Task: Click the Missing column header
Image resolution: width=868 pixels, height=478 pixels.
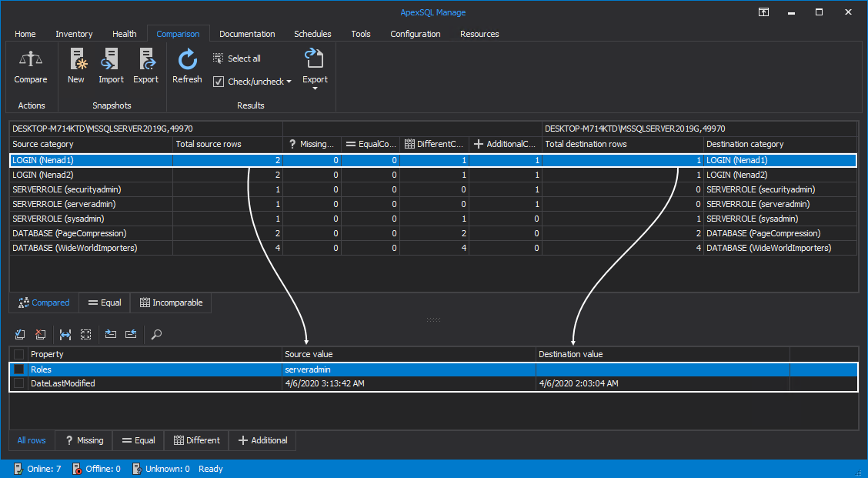Action: pyautogui.click(x=312, y=144)
